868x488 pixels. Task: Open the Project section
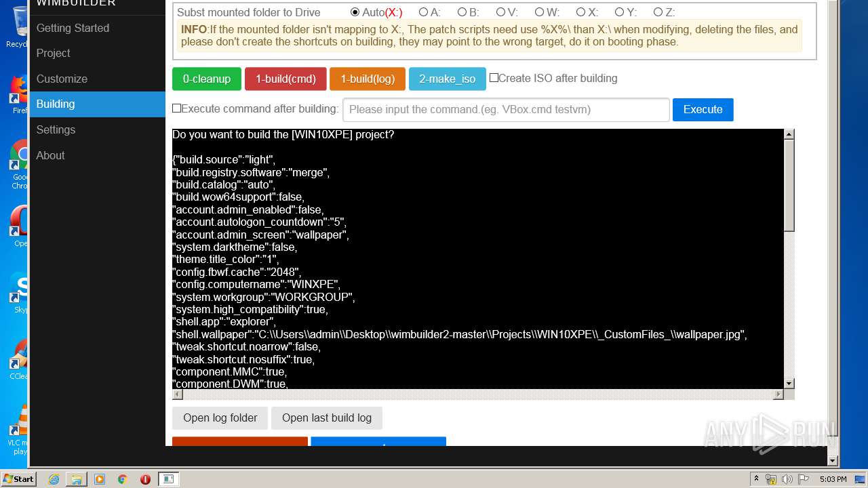(x=53, y=53)
